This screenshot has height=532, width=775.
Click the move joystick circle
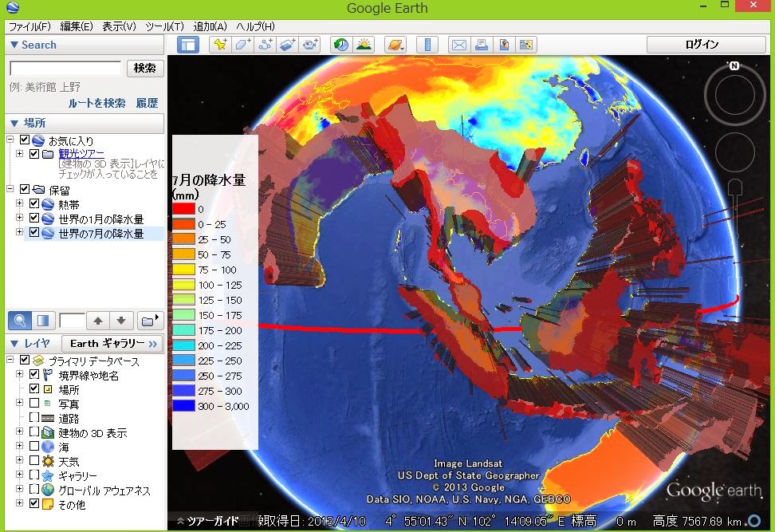click(734, 152)
